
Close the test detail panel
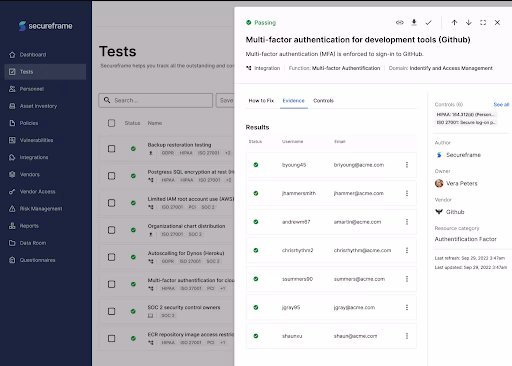tap(497, 22)
